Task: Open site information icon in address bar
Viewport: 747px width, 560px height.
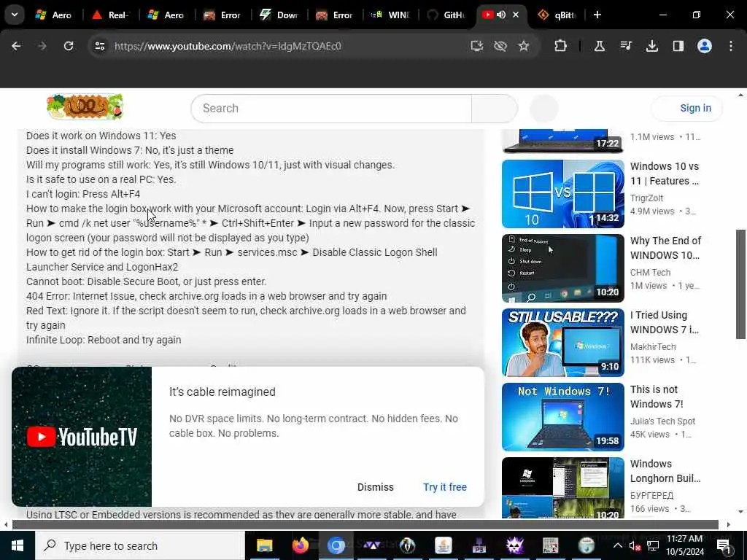Action: pos(99,46)
